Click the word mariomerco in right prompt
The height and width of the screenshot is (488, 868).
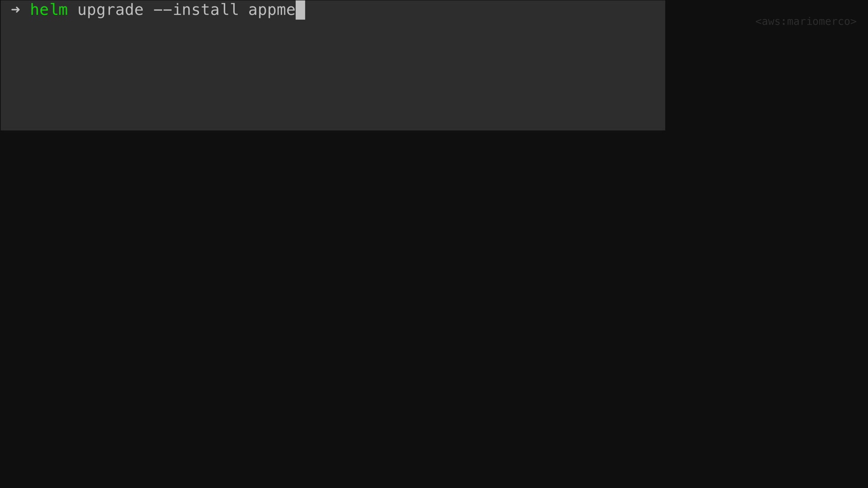point(818,21)
